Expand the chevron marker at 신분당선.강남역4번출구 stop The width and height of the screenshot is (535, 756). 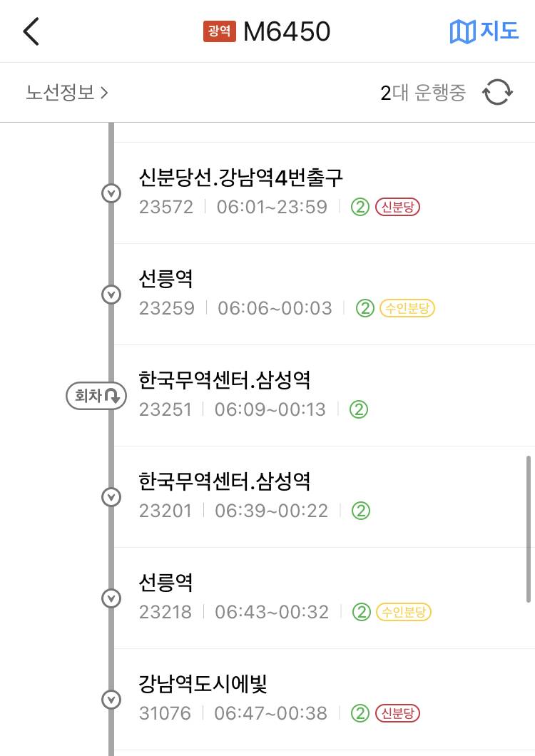pos(111,193)
